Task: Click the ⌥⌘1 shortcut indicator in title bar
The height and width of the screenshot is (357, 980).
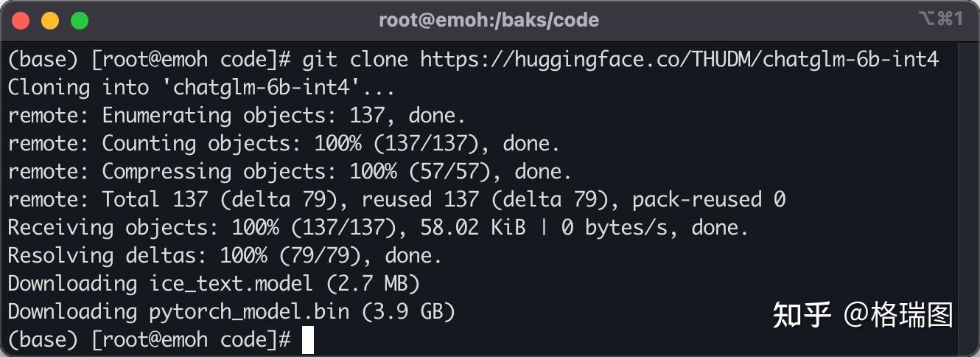Action: pyautogui.click(x=940, y=19)
